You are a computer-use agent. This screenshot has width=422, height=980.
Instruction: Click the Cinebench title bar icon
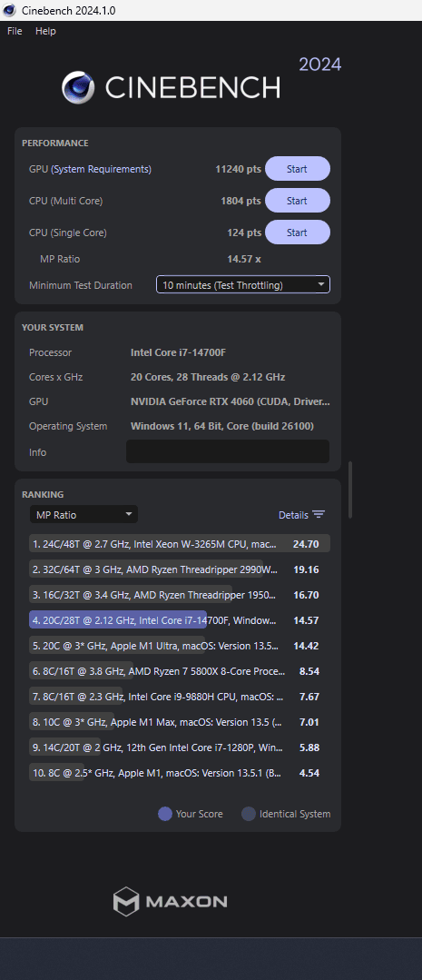click(10, 10)
